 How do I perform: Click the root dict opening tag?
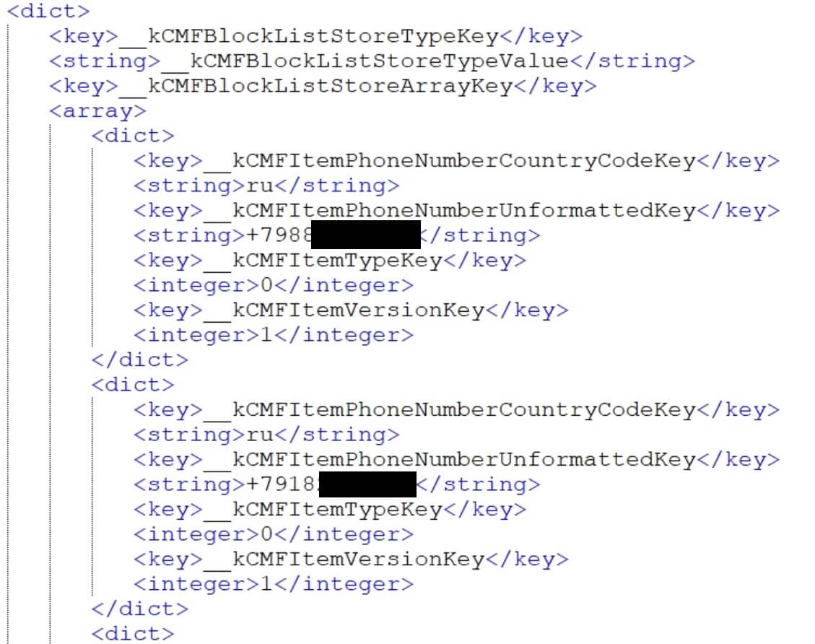click(48, 11)
